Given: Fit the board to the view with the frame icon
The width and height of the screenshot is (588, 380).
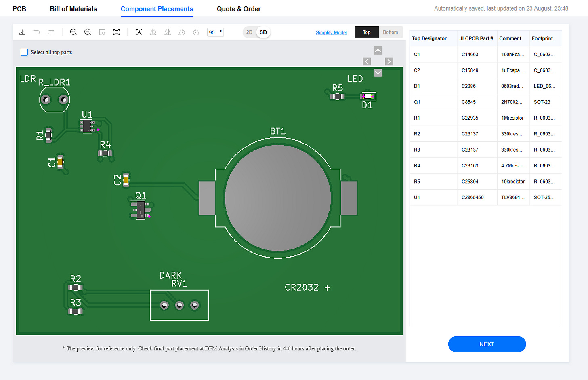Looking at the screenshot, I should coord(116,32).
